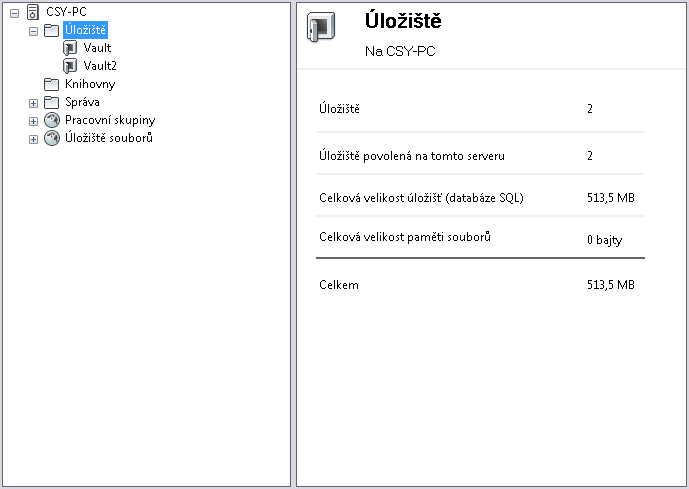This screenshot has width=689, height=489.
Task: Select the Vault2 tree item
Action: point(100,66)
